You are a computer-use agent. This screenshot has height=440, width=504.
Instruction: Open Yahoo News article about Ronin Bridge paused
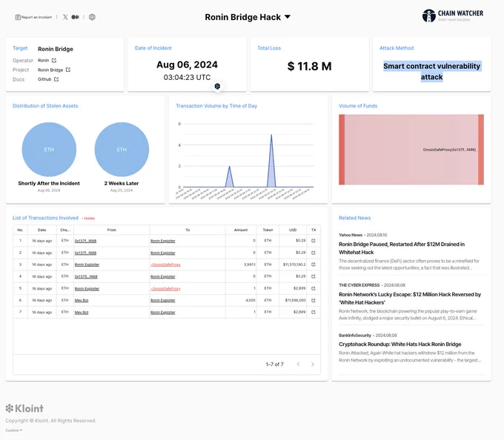click(402, 248)
